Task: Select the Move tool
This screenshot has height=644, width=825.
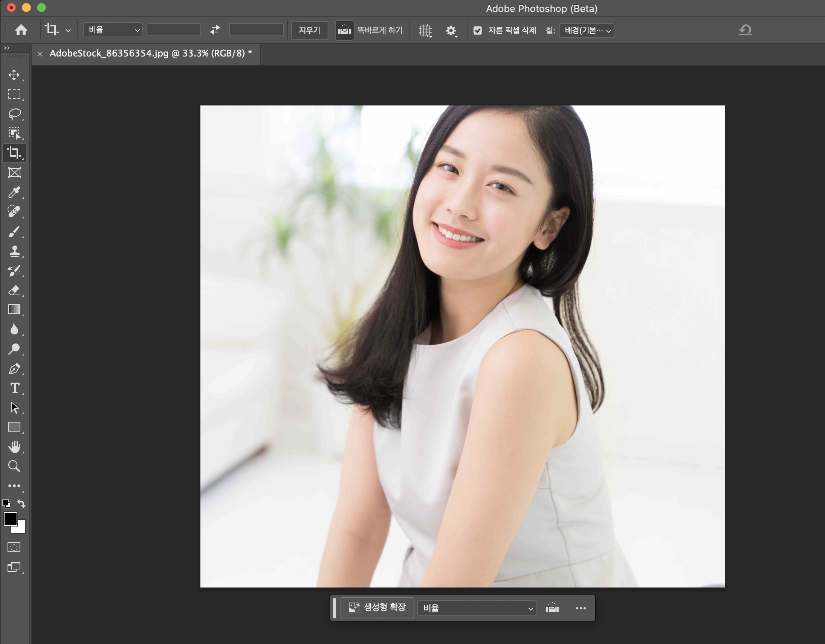Action: pyautogui.click(x=14, y=75)
